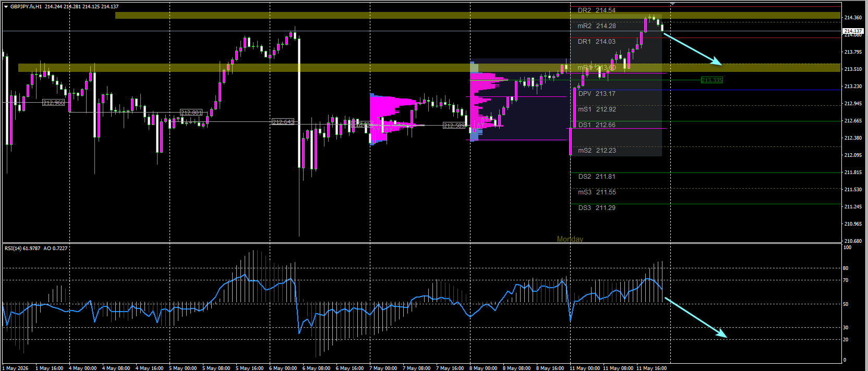Click the 8 May 00:00 time label
868x371 pixels.
[x=483, y=368]
